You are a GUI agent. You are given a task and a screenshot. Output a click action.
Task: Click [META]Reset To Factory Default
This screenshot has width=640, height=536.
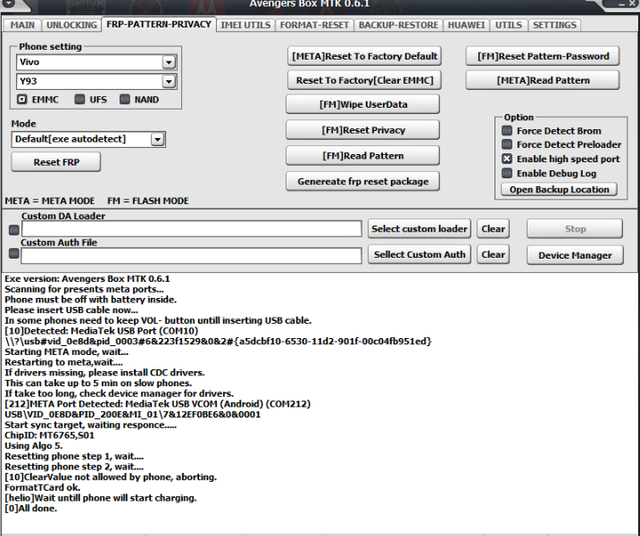click(x=364, y=56)
